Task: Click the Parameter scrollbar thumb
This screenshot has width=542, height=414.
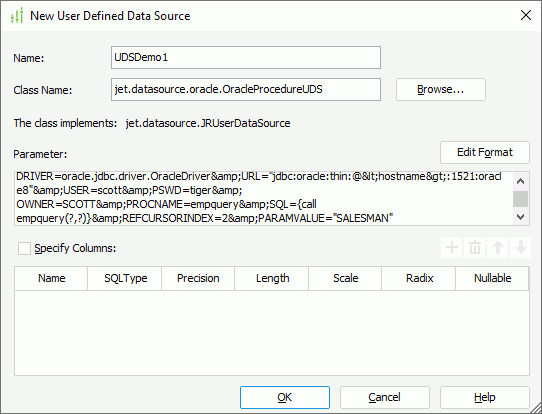Action: pos(521,199)
